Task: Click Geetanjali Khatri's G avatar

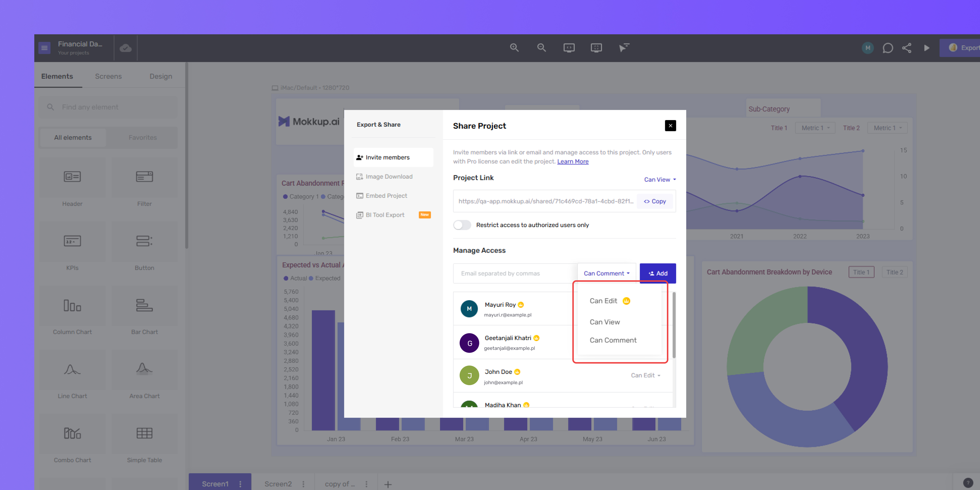Action: (x=469, y=343)
